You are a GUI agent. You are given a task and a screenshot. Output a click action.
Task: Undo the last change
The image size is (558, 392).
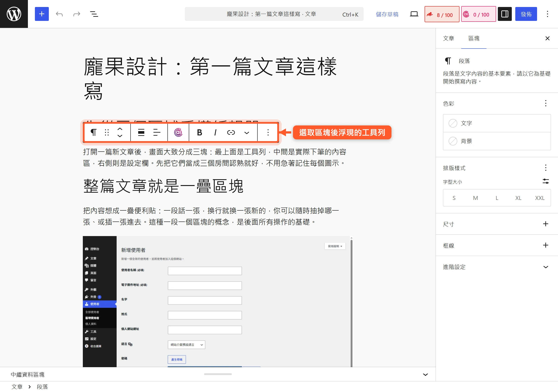point(59,14)
